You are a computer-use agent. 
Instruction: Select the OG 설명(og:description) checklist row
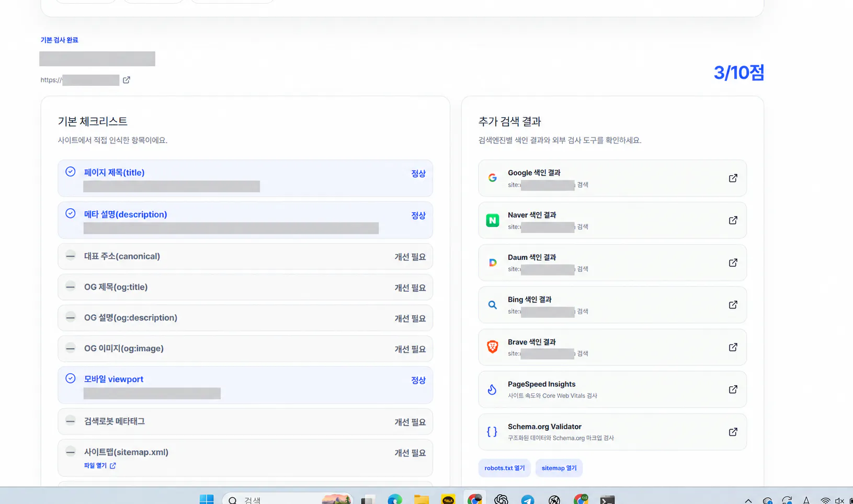point(245,318)
